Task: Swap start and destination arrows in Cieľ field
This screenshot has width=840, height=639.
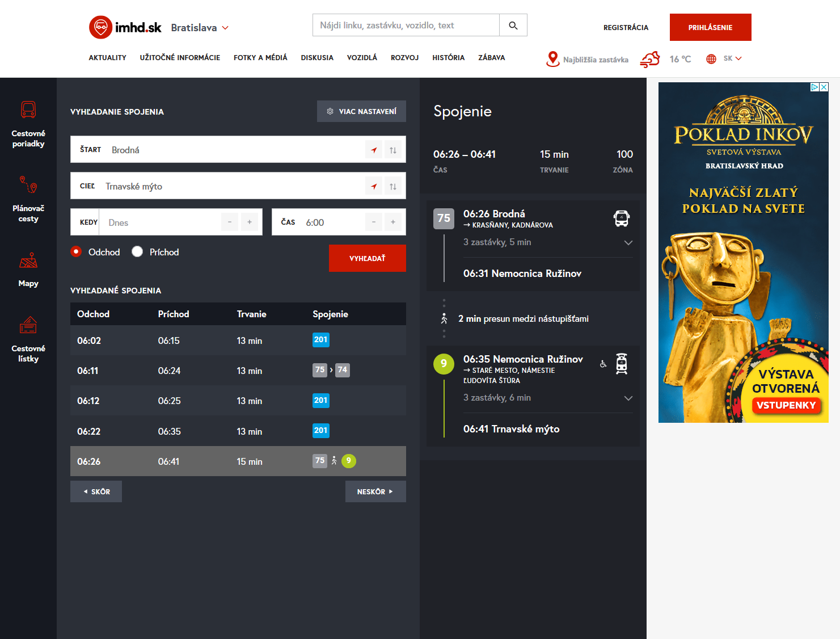Action: pyautogui.click(x=393, y=187)
